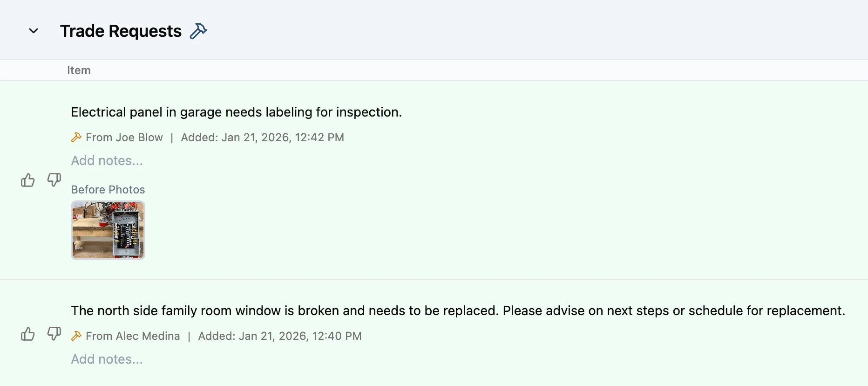Reject the window replacement request with thumbs down

[x=54, y=335]
